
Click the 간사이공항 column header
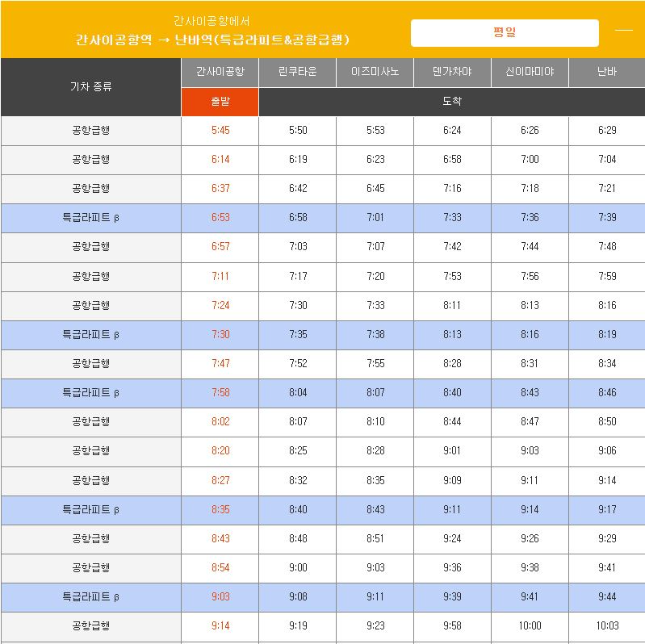click(220, 73)
